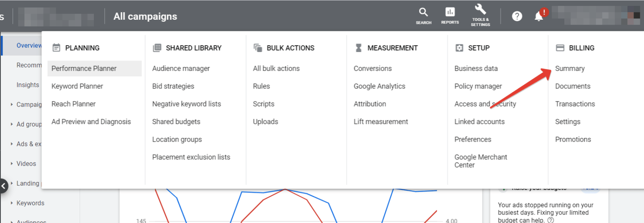The image size is (644, 223).
Task: Select the Overview sidebar tab
Action: coord(29,45)
